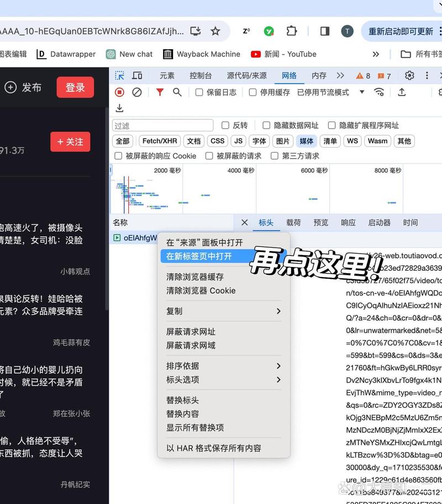The width and height of the screenshot is (442, 504).
Task: Open the 新闻 - YouTube bookmark
Action: [x=283, y=54]
